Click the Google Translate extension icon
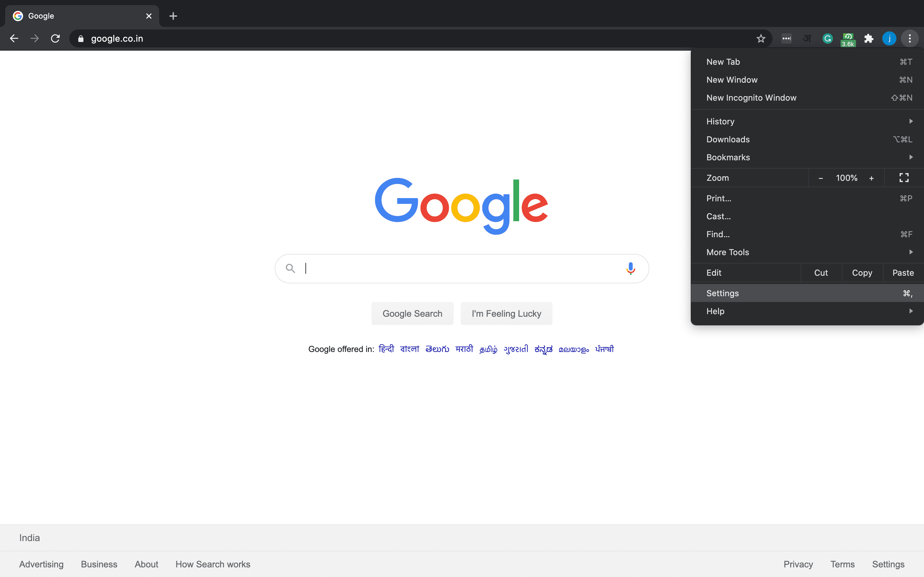The width and height of the screenshot is (924, 577). click(806, 38)
